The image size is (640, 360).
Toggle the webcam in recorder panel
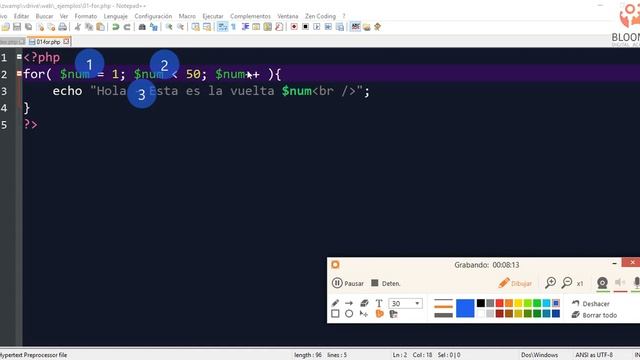pos(602,283)
